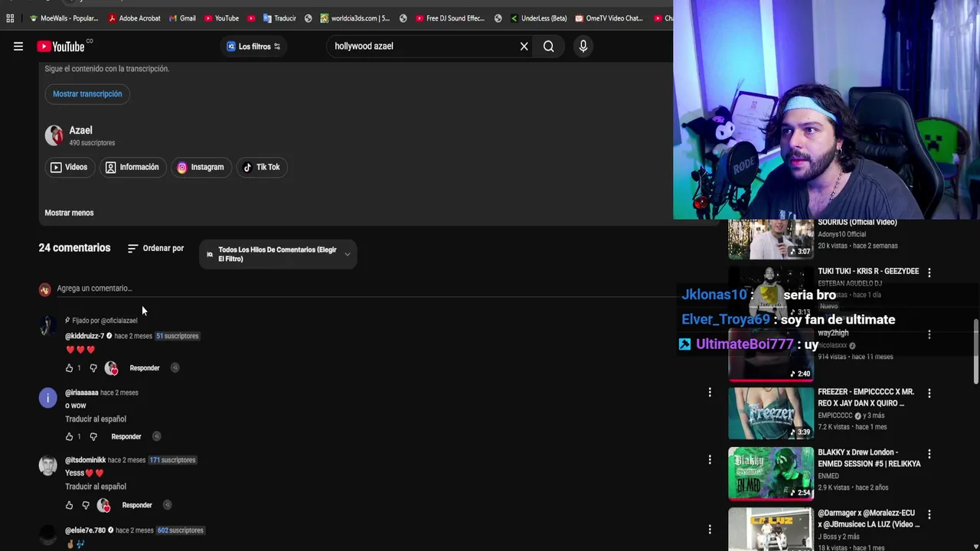Open the YouTube bookmark in bookmarks bar
Screen dimensions: 980x551
[221, 18]
